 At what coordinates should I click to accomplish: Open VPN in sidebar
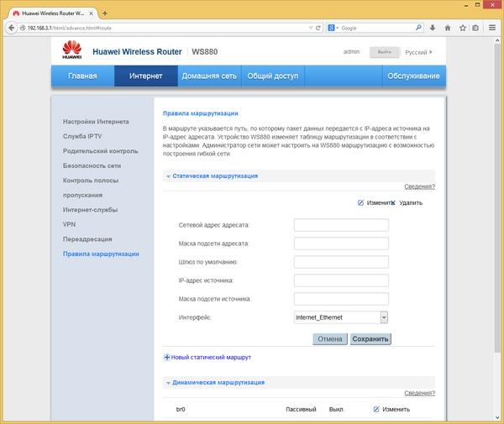tap(69, 224)
